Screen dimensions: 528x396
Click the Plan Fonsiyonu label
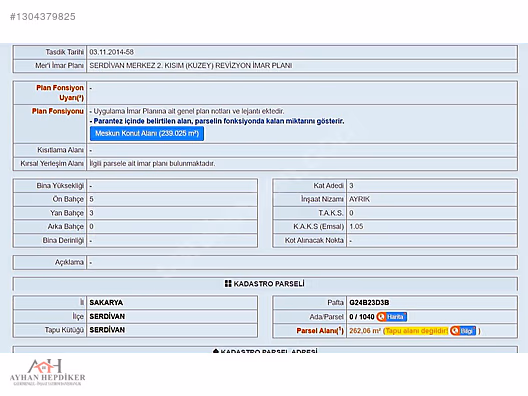pyautogui.click(x=58, y=111)
